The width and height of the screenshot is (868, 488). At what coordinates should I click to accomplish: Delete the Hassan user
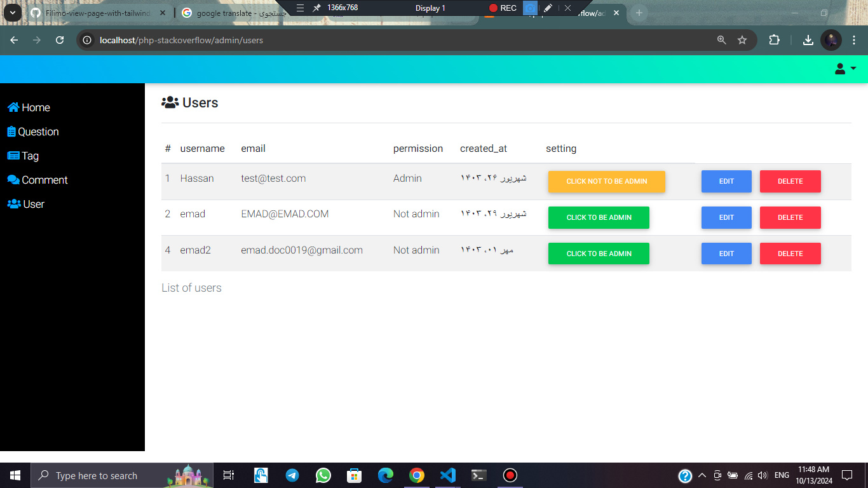pyautogui.click(x=790, y=181)
